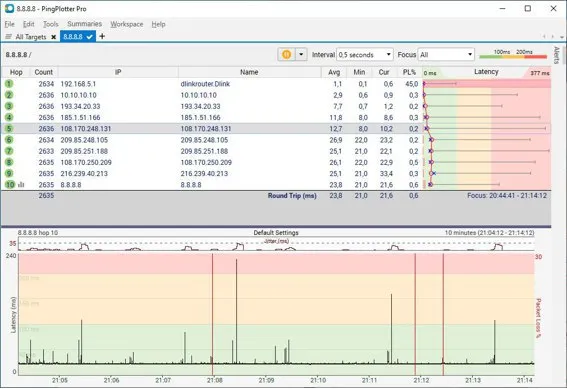Sort by the PL% column header
This screenshot has width=567, height=389.
click(409, 72)
